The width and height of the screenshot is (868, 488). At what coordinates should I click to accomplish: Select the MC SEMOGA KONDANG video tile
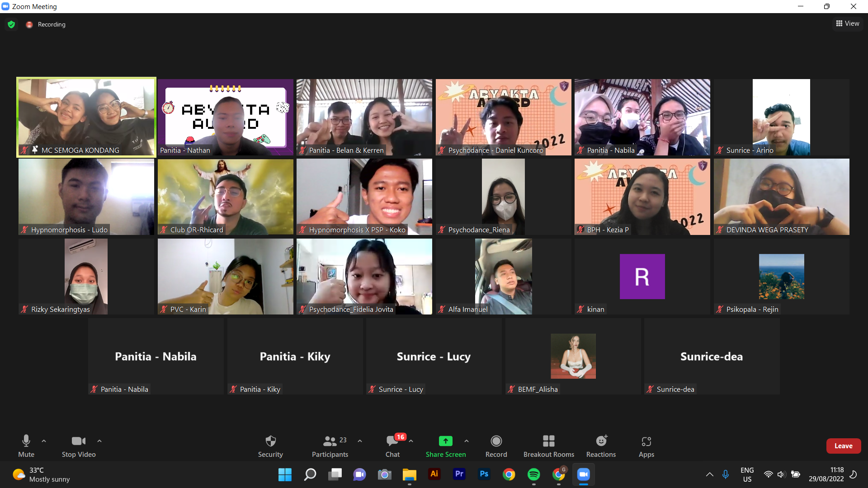[86, 117]
